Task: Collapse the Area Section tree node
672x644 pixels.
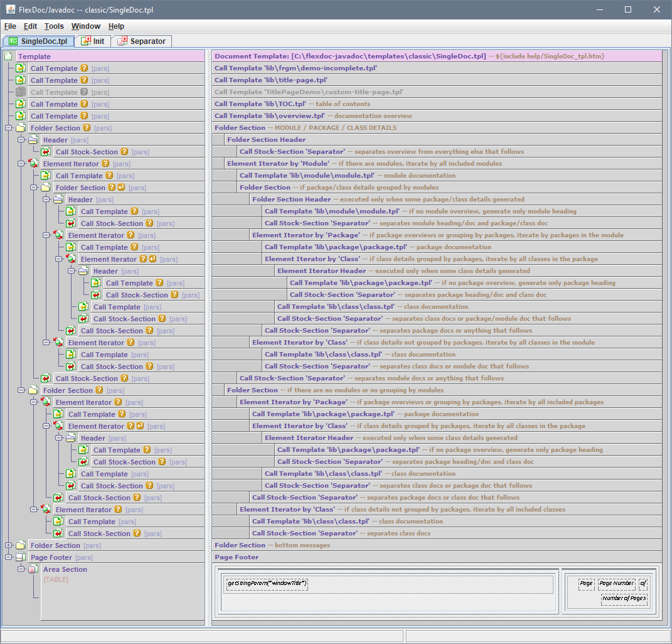Action: [x=21, y=569]
